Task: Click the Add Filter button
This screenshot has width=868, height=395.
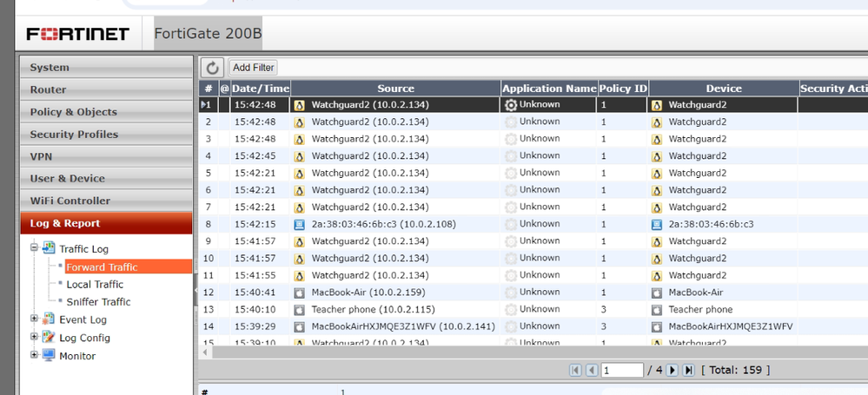Action: pyautogui.click(x=254, y=68)
